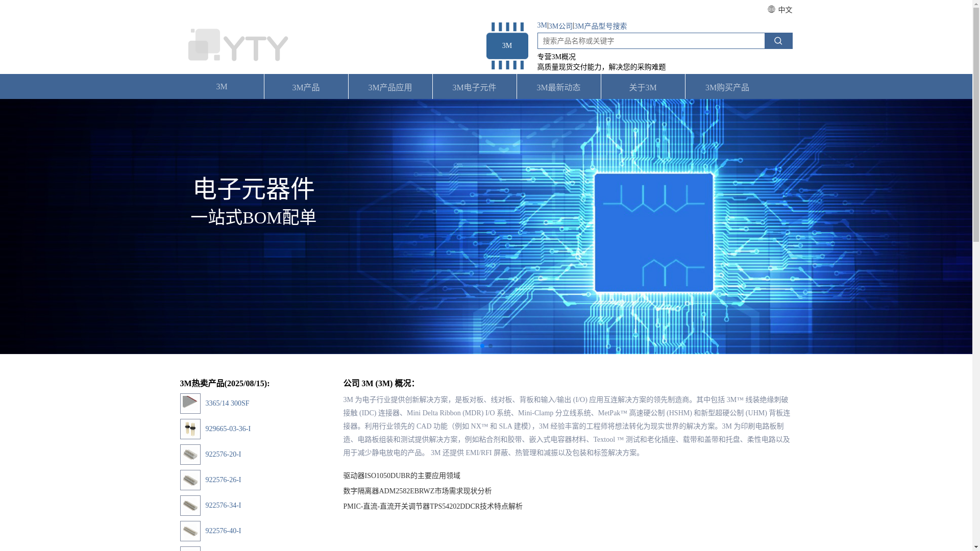
Task: Click the magnifier search button
Action: (x=778, y=41)
